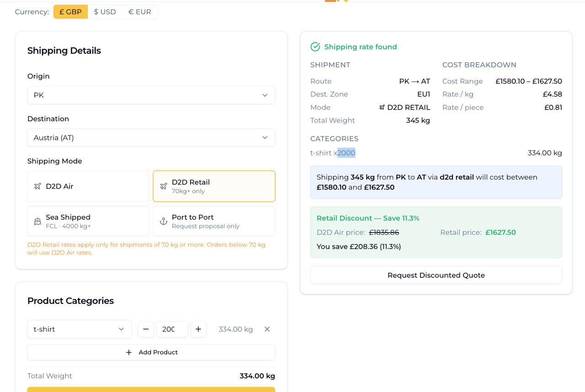585x392 pixels.
Task: Click the You save £208.36 (11.3%) text
Action: pos(359,247)
